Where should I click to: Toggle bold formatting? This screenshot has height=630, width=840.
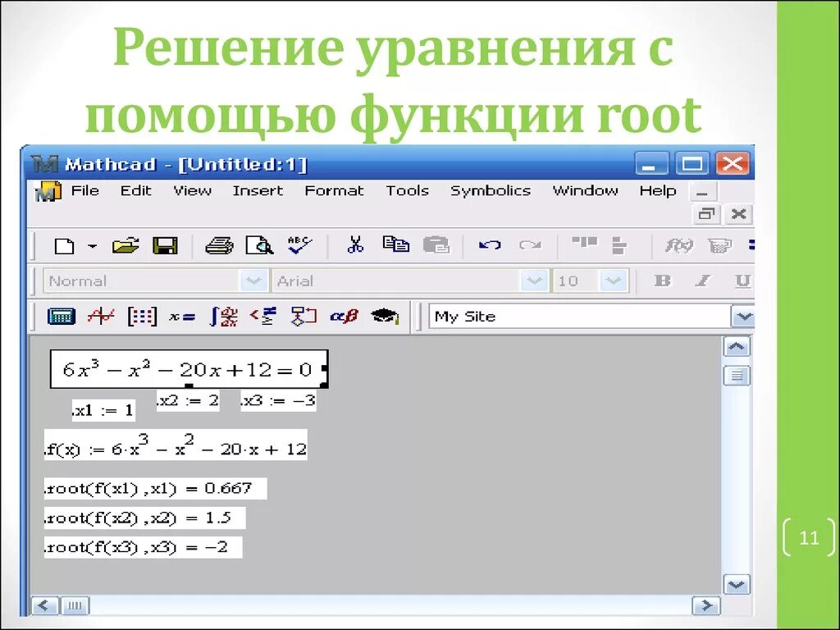click(663, 281)
